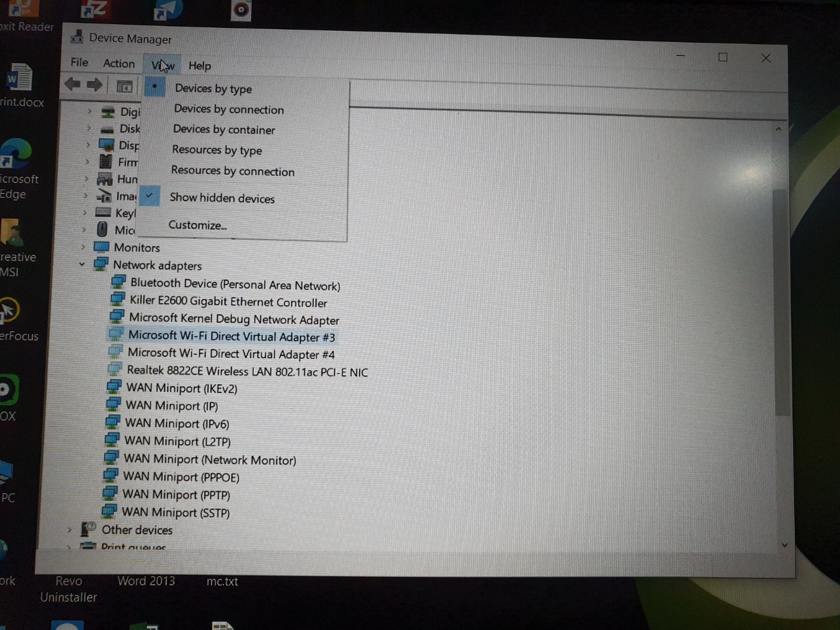This screenshot has width=840, height=630.
Task: Click the Realtek 8822CE Wireless LAN icon
Action: tap(115, 369)
